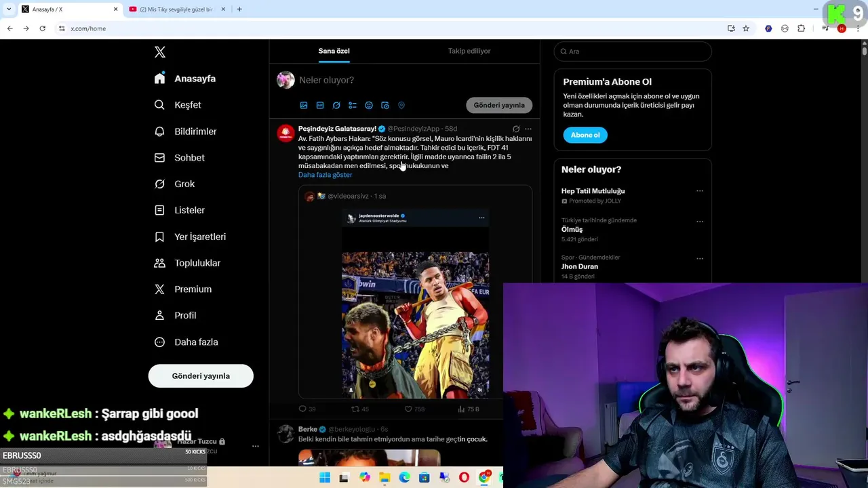Open Yer İşaretleri bookmarks
This screenshot has width=868, height=488.
pos(190,237)
